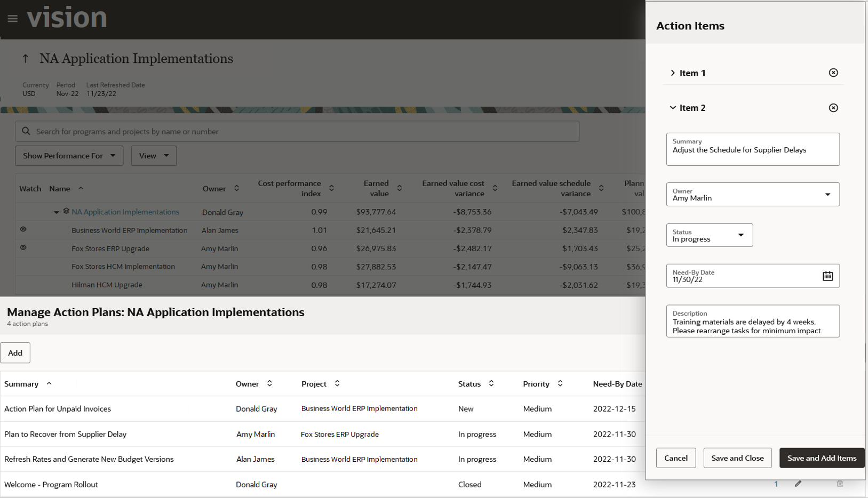Open the action items count link 1

click(x=776, y=484)
